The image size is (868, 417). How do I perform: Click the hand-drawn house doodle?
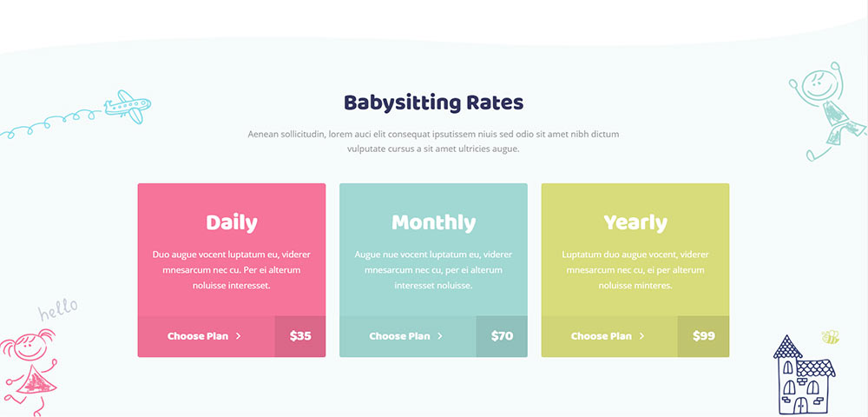(805, 375)
